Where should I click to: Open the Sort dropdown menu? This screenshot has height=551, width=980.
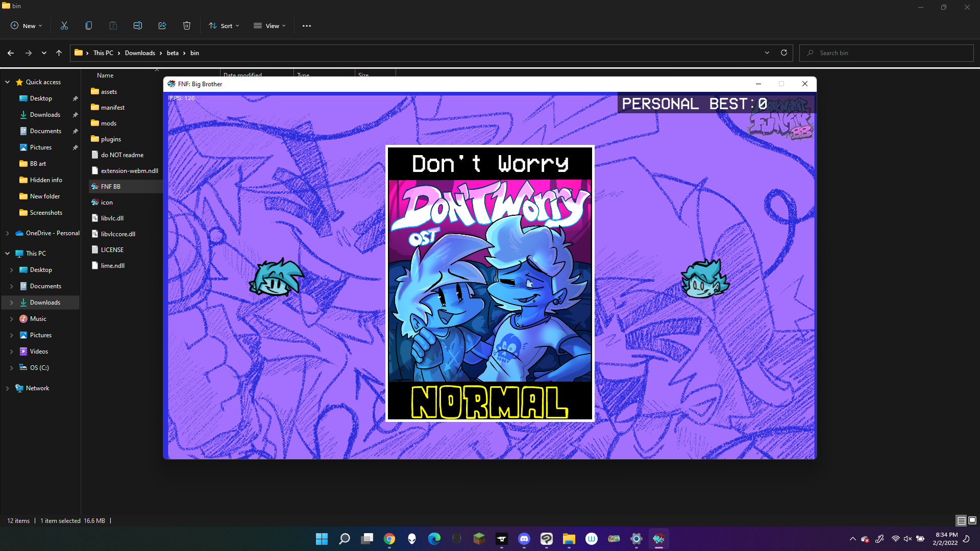(x=224, y=26)
